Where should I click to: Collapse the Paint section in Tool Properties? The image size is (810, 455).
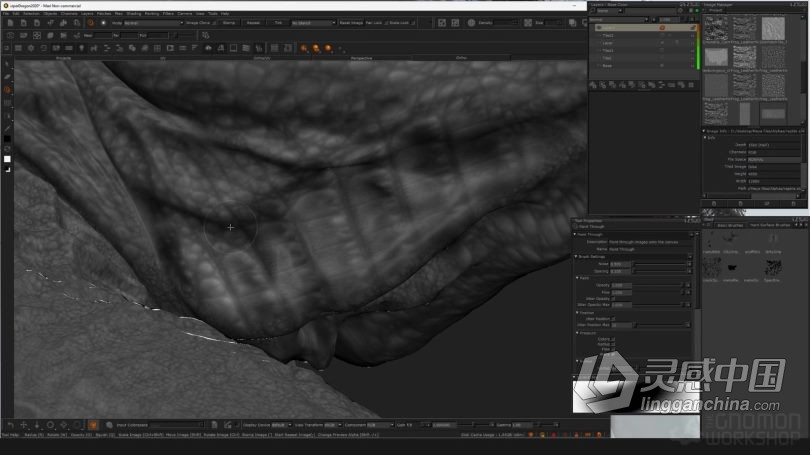click(x=578, y=278)
